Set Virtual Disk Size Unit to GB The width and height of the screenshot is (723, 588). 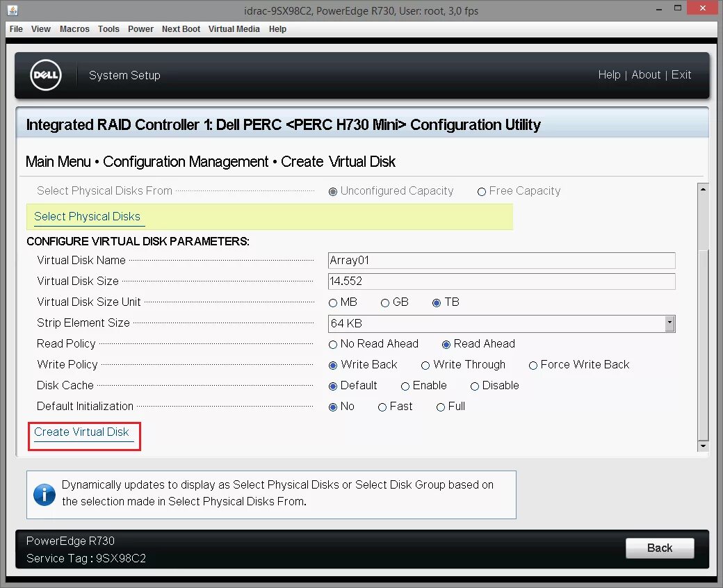point(384,302)
